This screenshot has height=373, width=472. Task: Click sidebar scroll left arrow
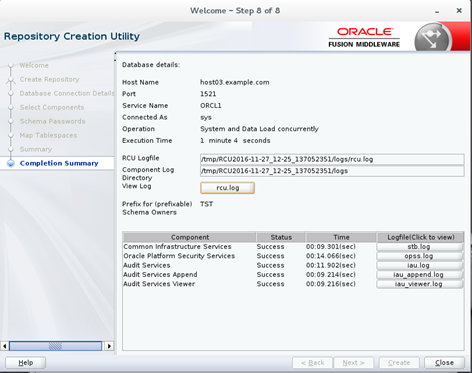click(4, 346)
